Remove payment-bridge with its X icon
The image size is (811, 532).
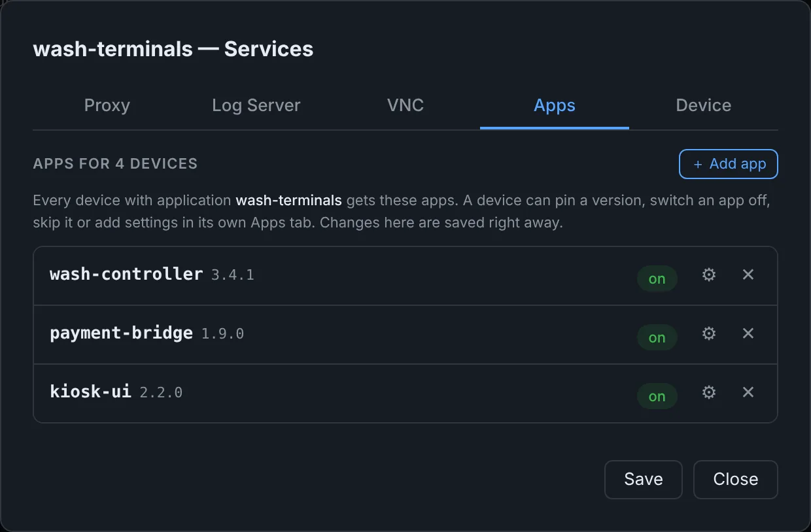point(748,333)
